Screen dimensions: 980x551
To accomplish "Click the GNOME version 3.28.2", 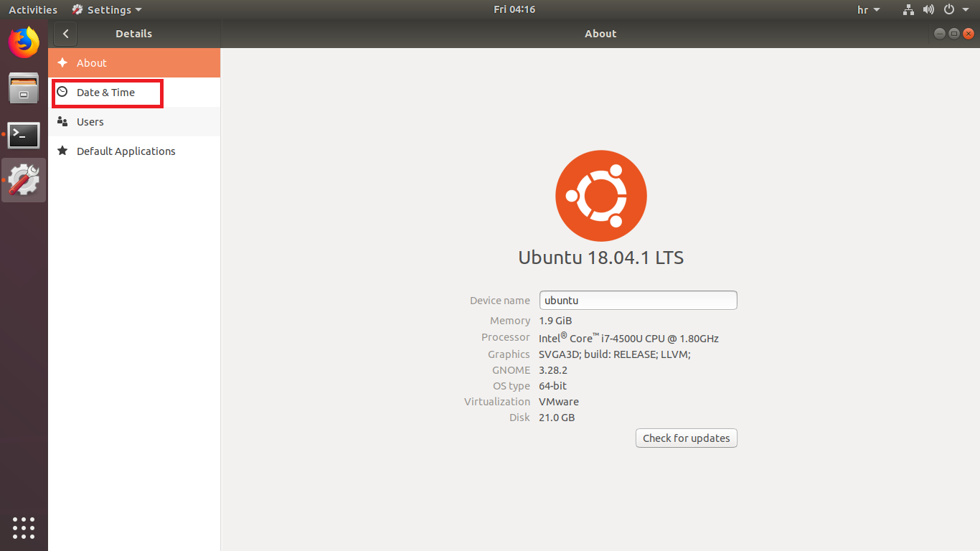I will [553, 370].
